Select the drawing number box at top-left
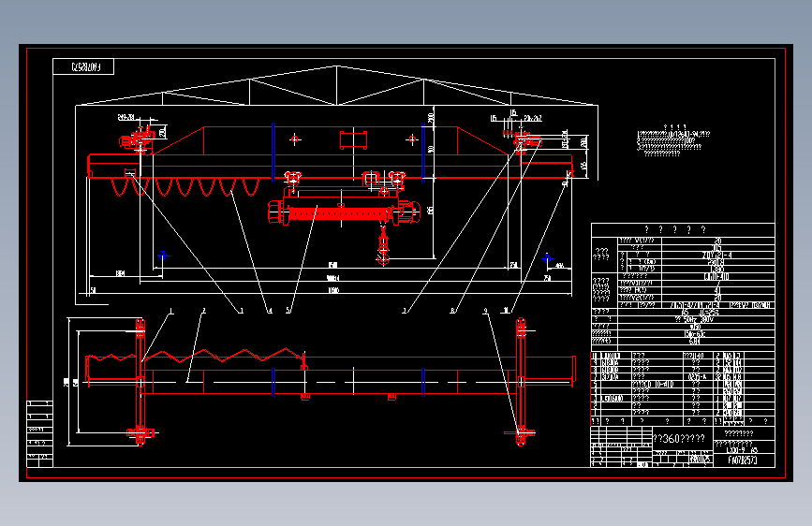This screenshot has height=526, width=812. click(x=83, y=66)
